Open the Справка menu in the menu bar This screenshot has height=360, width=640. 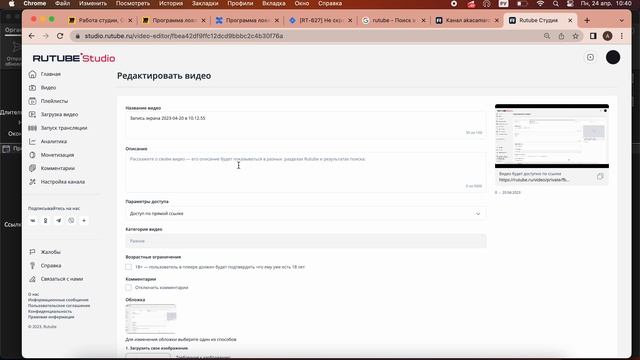330,4
